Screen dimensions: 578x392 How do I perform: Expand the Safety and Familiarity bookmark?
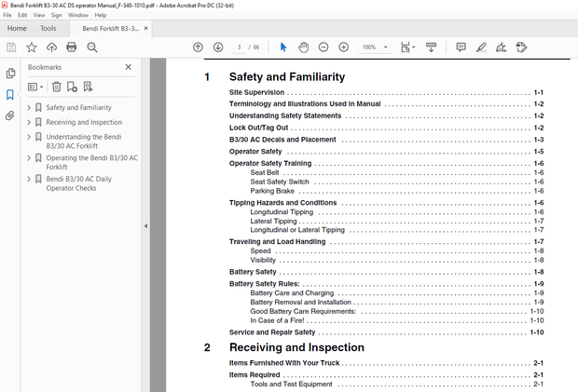[29, 107]
